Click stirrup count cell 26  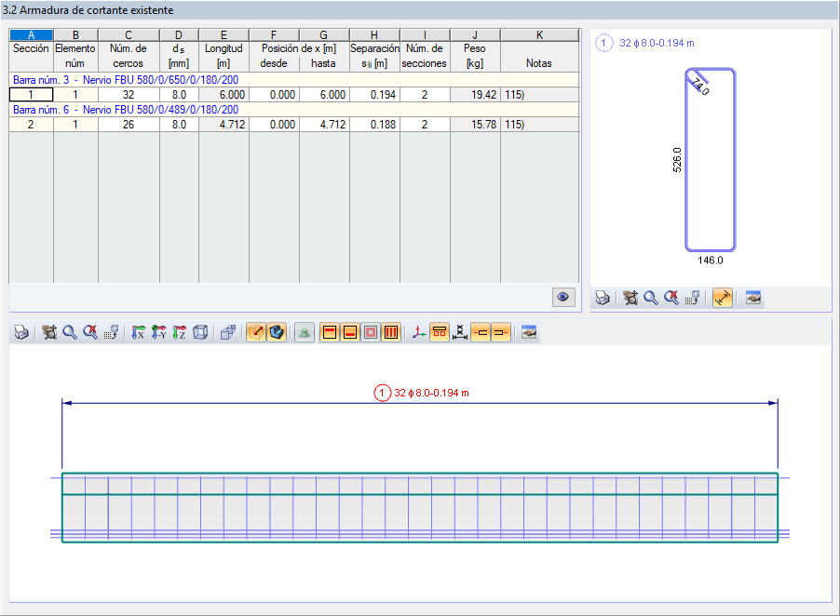129,125
